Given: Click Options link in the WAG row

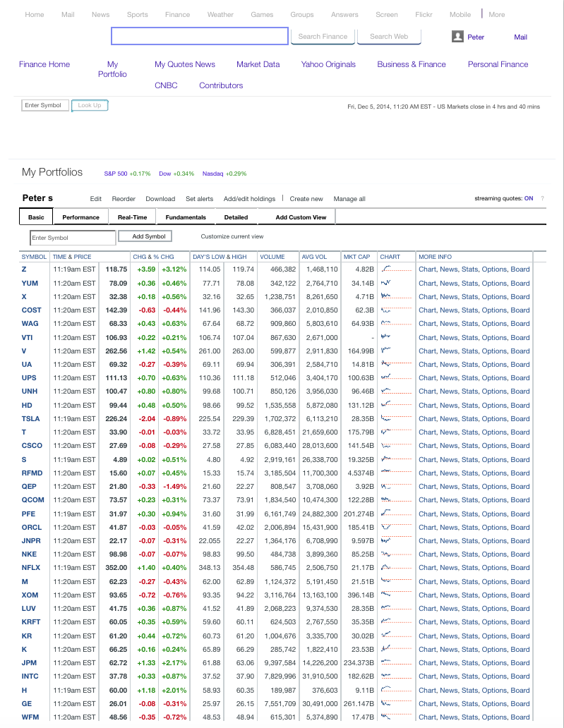Looking at the screenshot, I should click(x=494, y=324).
